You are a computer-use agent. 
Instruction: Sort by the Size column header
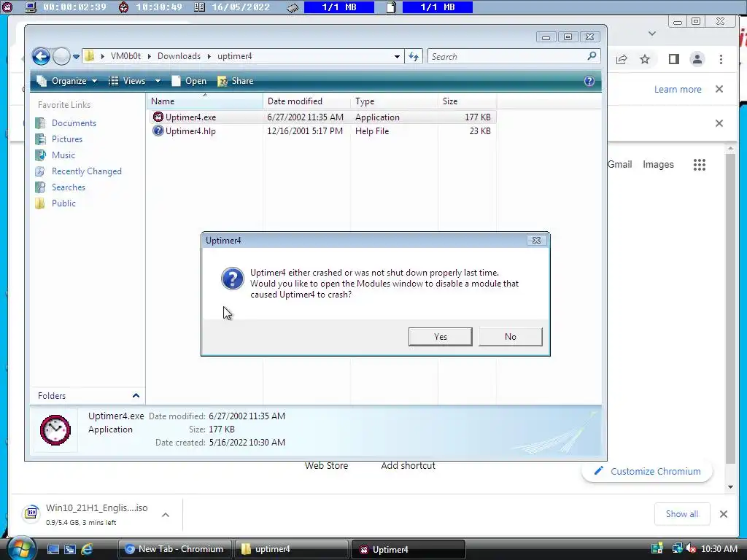click(x=468, y=101)
